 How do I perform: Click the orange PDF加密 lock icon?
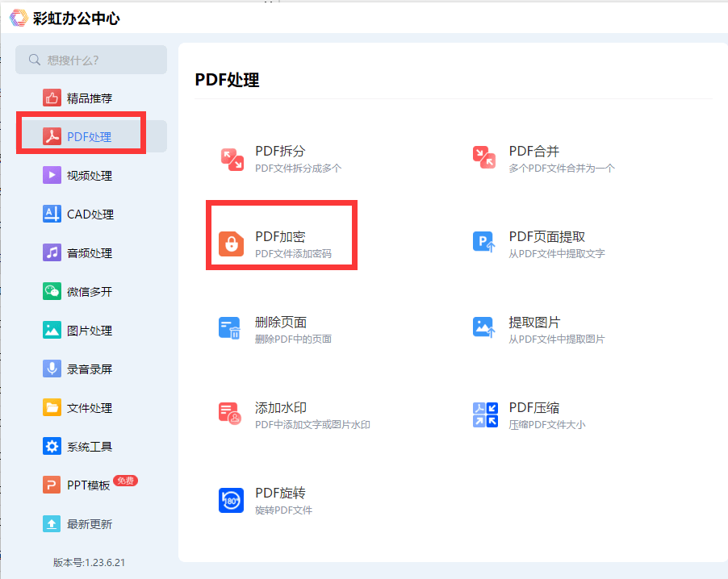(x=231, y=244)
